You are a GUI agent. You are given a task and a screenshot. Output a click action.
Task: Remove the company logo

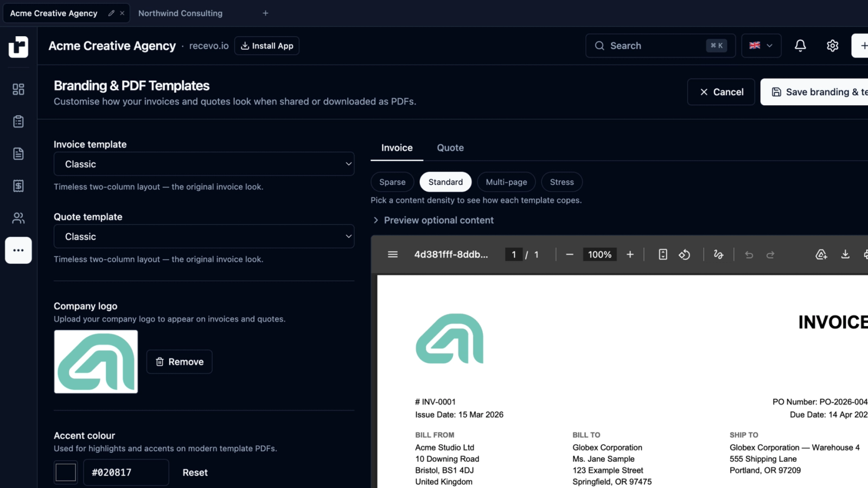pos(180,362)
